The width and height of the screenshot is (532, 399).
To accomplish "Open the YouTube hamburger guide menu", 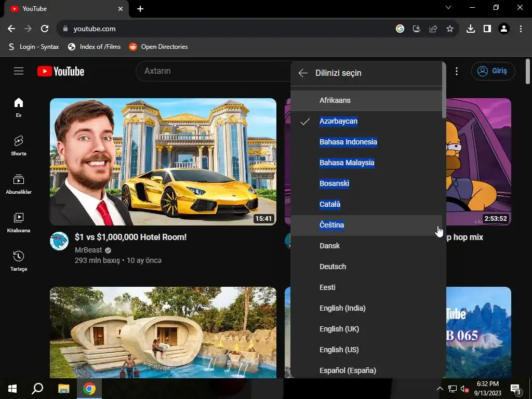I will 19,71.
